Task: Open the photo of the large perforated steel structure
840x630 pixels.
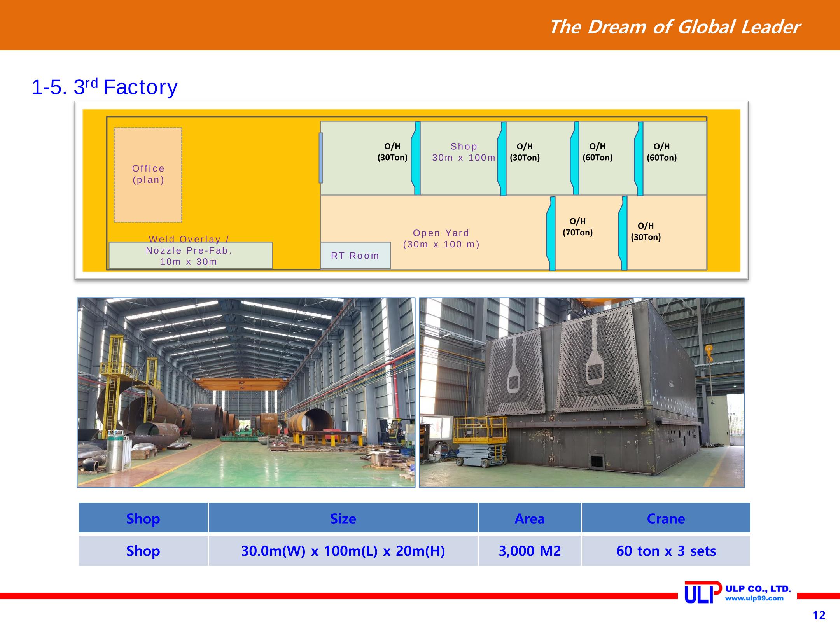Action: coord(582,392)
